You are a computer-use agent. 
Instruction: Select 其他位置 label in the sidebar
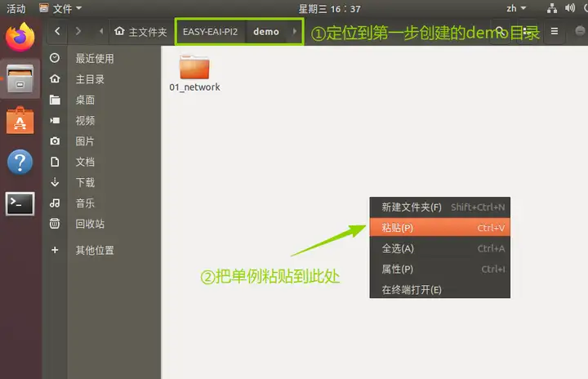tap(95, 250)
